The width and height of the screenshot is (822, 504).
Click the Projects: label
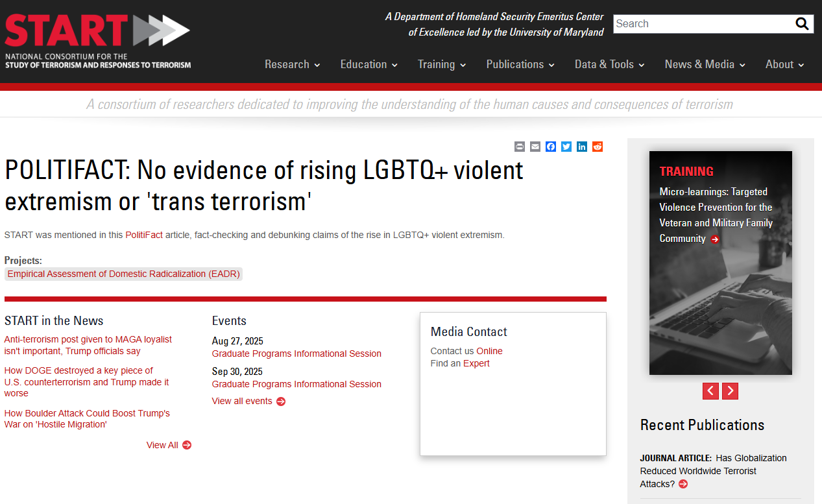[x=23, y=261]
